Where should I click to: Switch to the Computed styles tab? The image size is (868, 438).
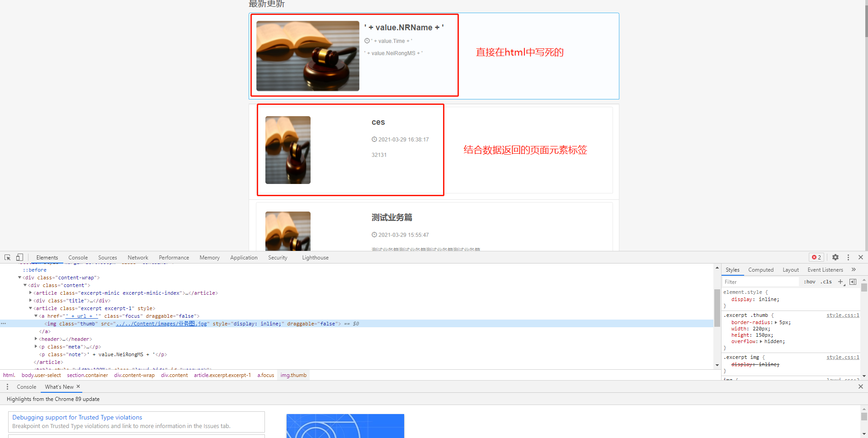761,269
